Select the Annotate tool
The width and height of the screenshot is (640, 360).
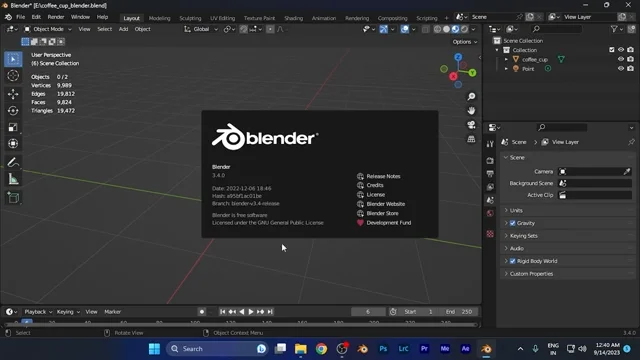pos(13,162)
